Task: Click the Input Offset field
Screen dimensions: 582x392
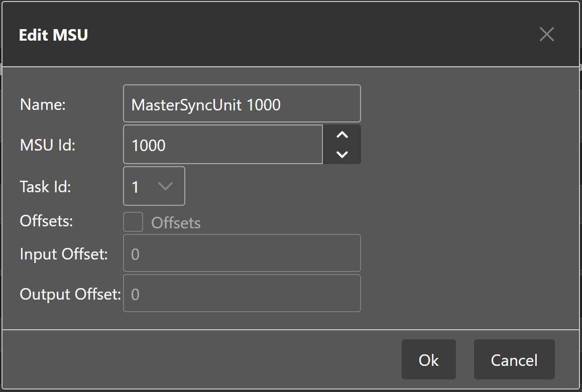Action: coord(242,253)
